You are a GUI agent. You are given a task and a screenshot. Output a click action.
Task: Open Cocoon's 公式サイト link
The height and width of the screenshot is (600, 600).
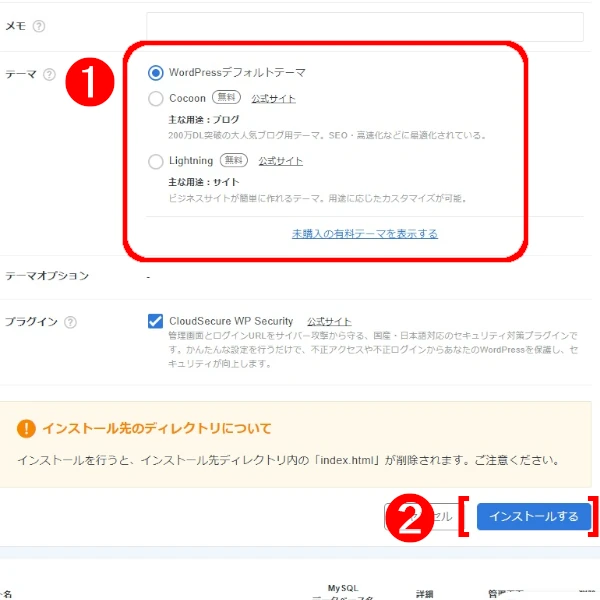point(273,99)
